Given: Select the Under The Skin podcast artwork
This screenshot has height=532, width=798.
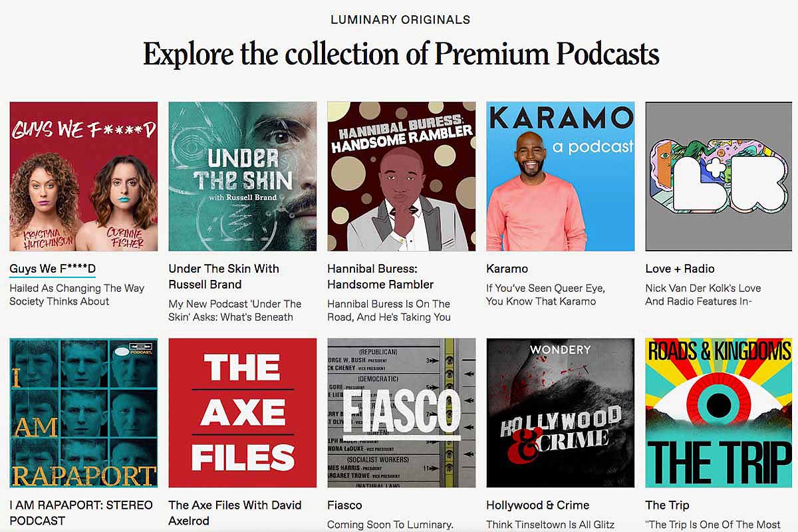Looking at the screenshot, I should 243,176.
